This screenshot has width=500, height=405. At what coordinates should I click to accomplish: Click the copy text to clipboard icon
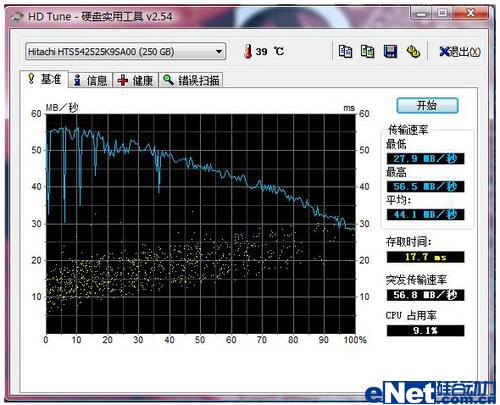pos(345,51)
